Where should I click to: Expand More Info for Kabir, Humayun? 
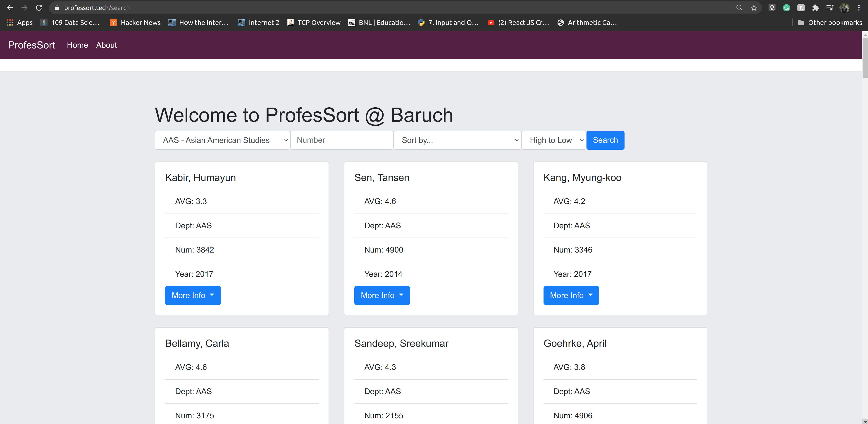pyautogui.click(x=193, y=296)
